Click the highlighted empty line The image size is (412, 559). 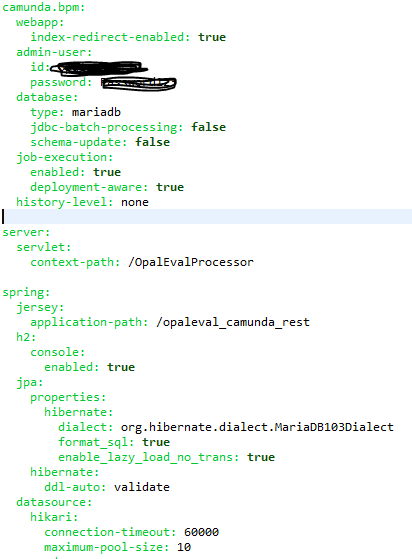click(x=206, y=217)
